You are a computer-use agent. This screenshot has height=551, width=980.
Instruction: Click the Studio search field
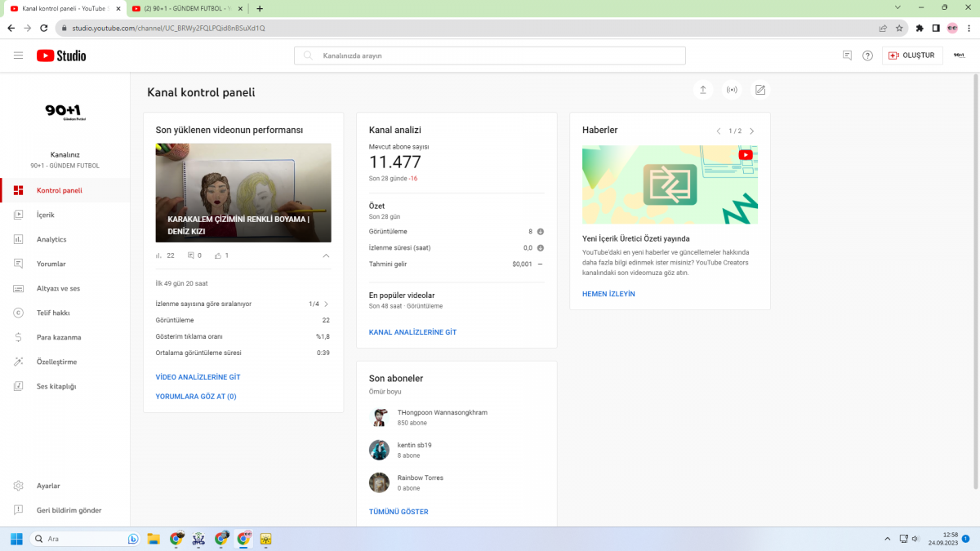click(x=490, y=56)
